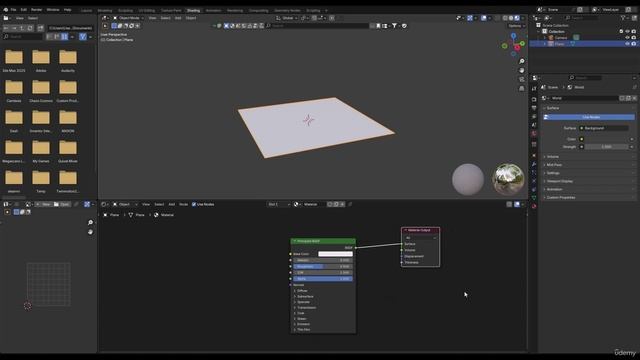Refresh the file browser listing
This screenshot has height=360, width=640.
[30, 28]
